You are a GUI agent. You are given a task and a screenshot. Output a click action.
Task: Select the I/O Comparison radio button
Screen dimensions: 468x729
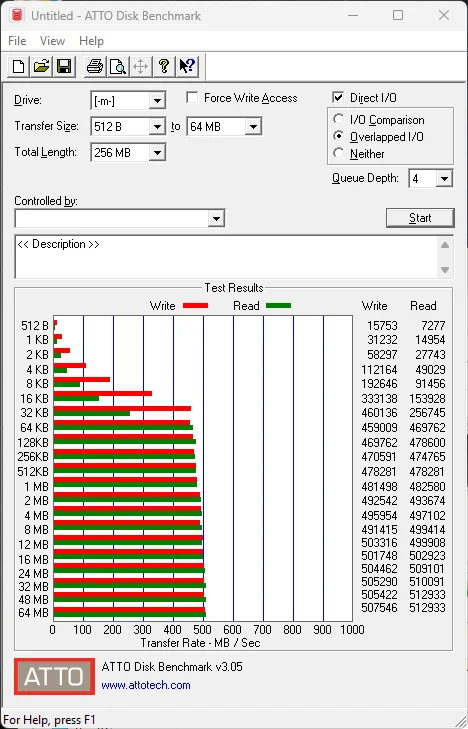coord(339,119)
